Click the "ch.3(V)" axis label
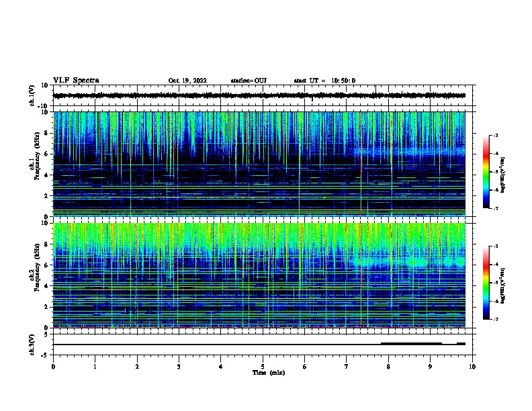The image size is (532, 411). [32, 345]
